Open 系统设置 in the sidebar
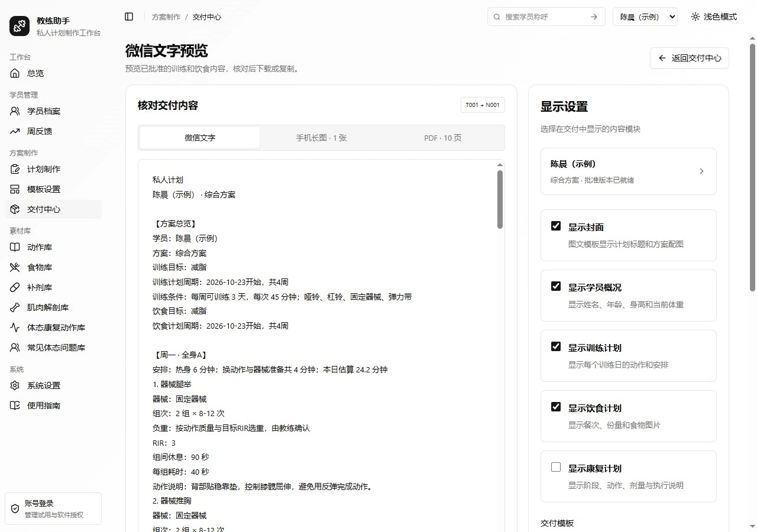757x532 pixels. pyautogui.click(x=53, y=385)
